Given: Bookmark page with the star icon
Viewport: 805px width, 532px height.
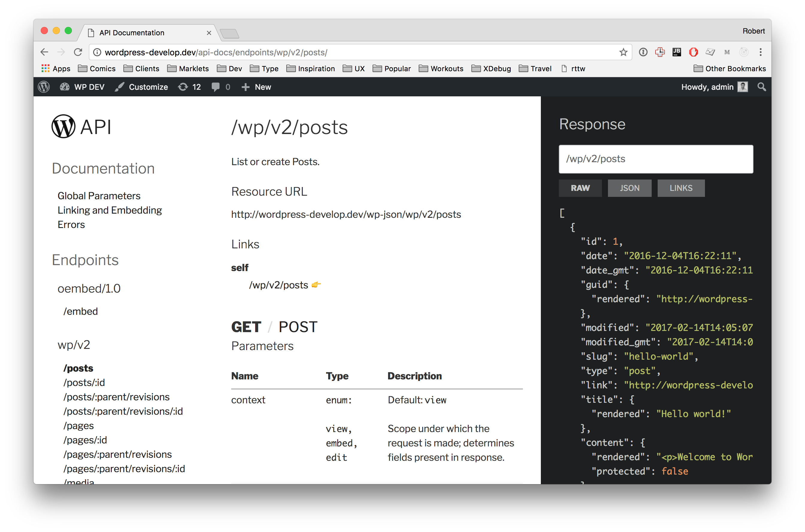Looking at the screenshot, I should click(623, 52).
